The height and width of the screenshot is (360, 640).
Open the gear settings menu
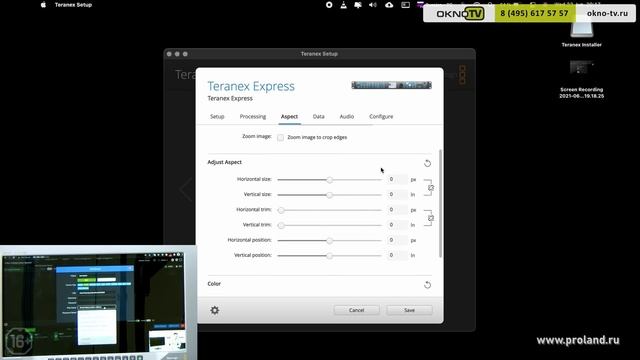(215, 310)
